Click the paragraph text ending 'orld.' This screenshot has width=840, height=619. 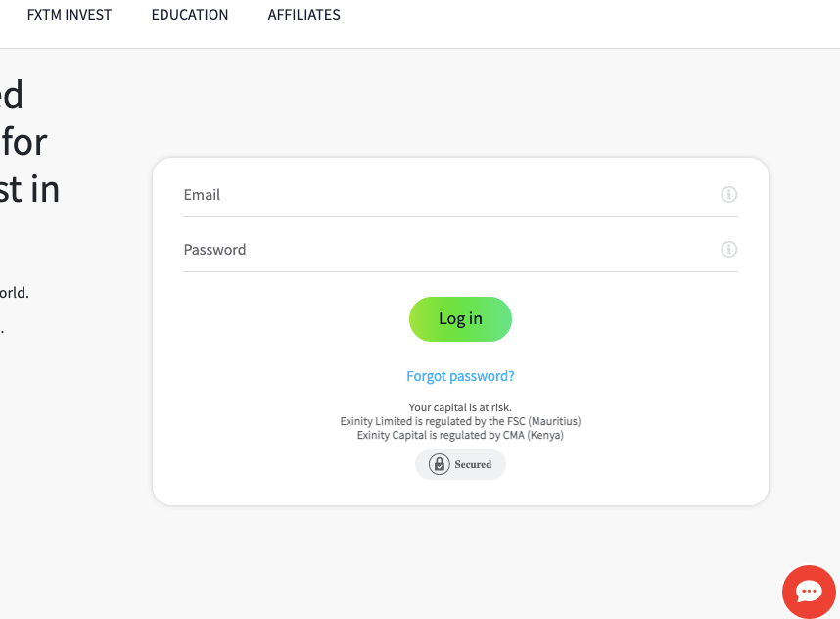(15, 293)
